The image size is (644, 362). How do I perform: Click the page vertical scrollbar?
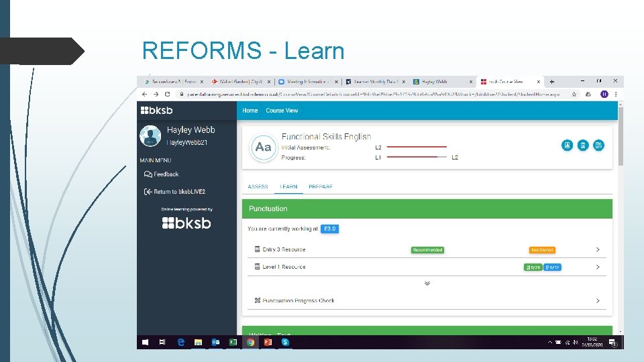(x=621, y=135)
